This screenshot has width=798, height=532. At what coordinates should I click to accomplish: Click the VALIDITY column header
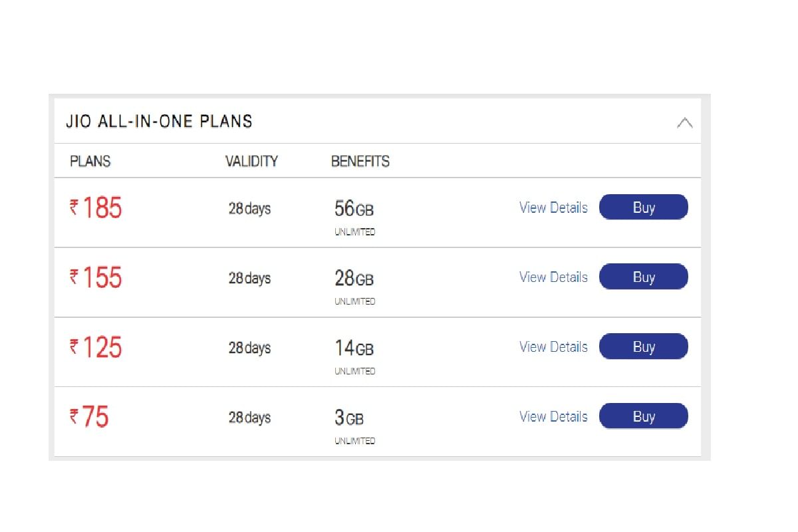(251, 161)
